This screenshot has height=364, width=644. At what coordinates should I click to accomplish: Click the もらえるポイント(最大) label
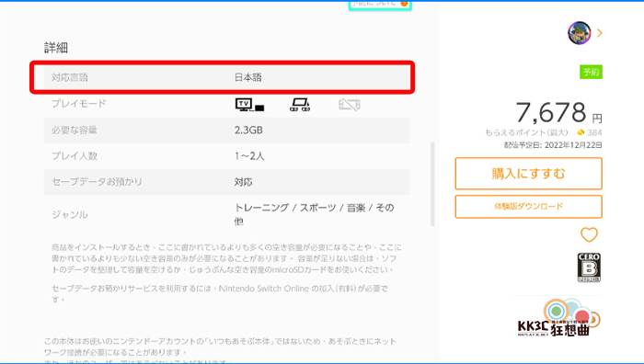pos(526,132)
